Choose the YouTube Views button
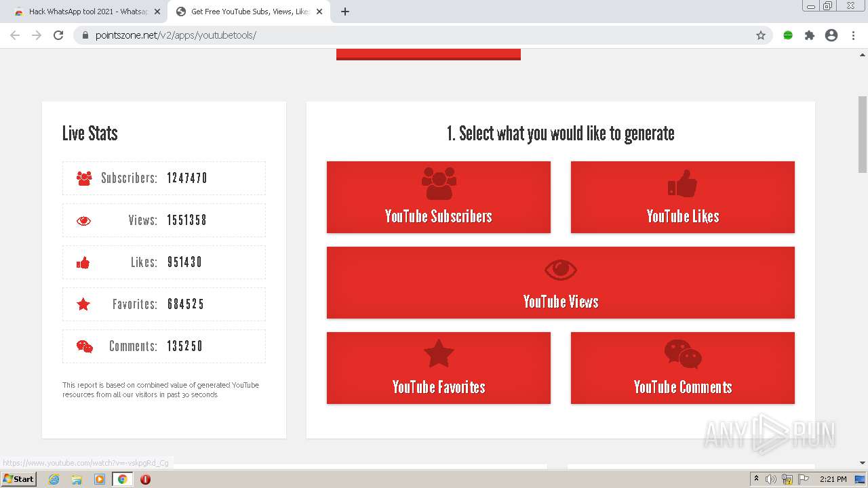 pos(561,283)
